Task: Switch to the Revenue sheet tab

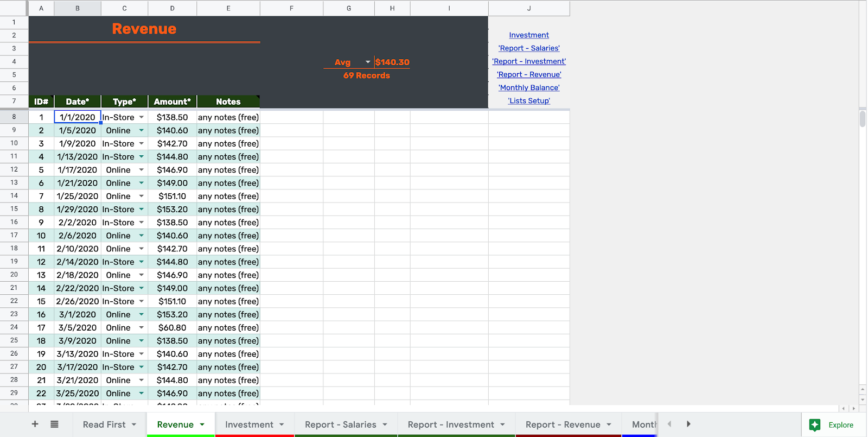Action: pyautogui.click(x=175, y=425)
